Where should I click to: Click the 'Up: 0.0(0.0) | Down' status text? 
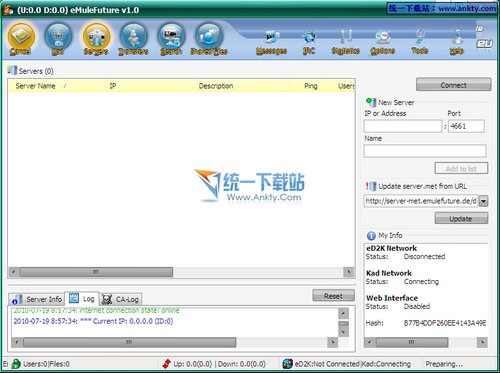point(219,364)
